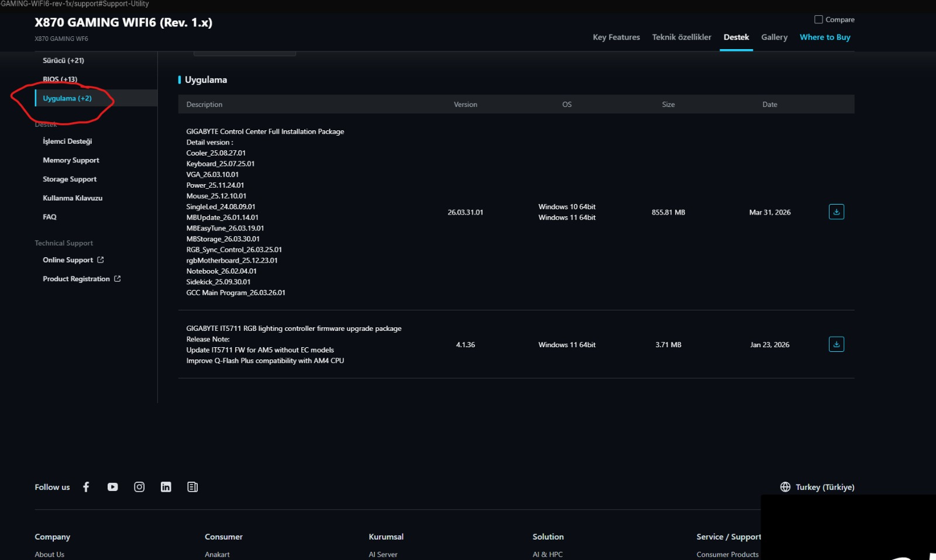
Task: Click the Size column header
Action: [668, 104]
